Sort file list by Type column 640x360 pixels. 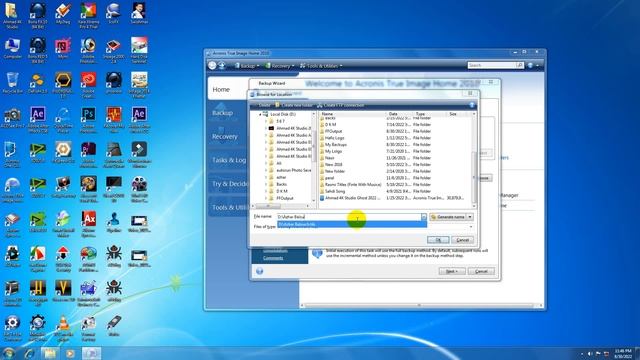coord(429,114)
